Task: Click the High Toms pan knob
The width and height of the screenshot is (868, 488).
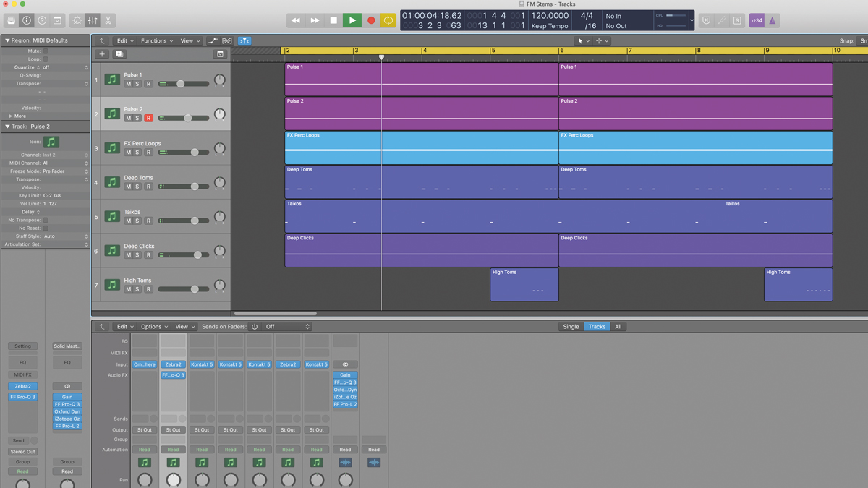Action: pos(219,286)
